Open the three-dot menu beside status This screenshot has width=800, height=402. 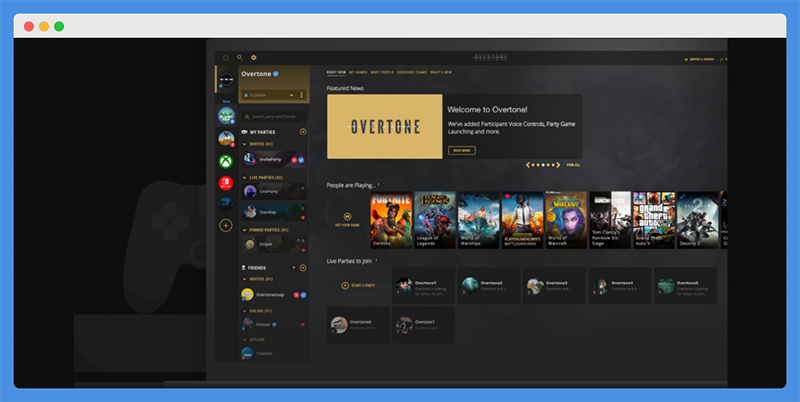302,95
